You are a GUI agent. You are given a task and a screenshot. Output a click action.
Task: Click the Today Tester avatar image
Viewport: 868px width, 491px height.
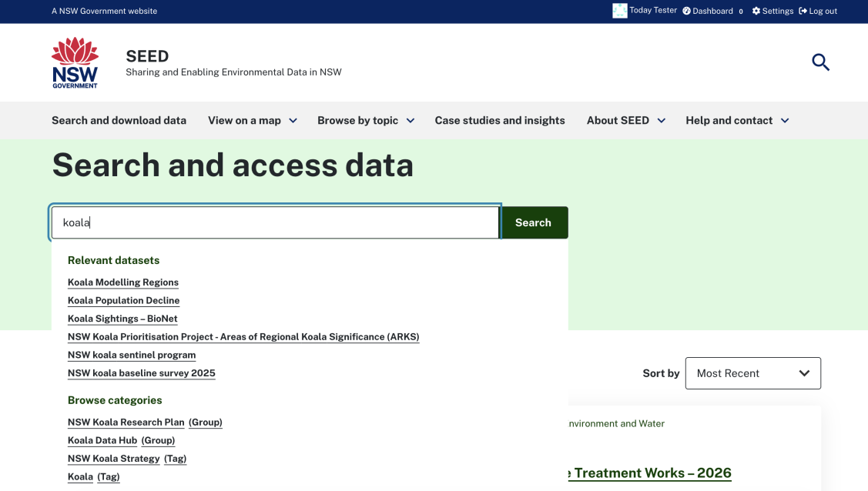point(619,11)
